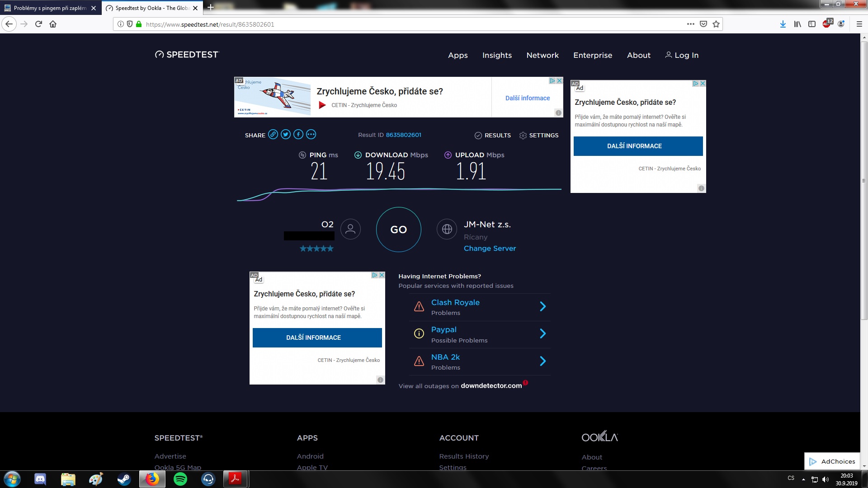This screenshot has height=488, width=868.
Task: Bookmark this page with the star
Action: pos(716,24)
